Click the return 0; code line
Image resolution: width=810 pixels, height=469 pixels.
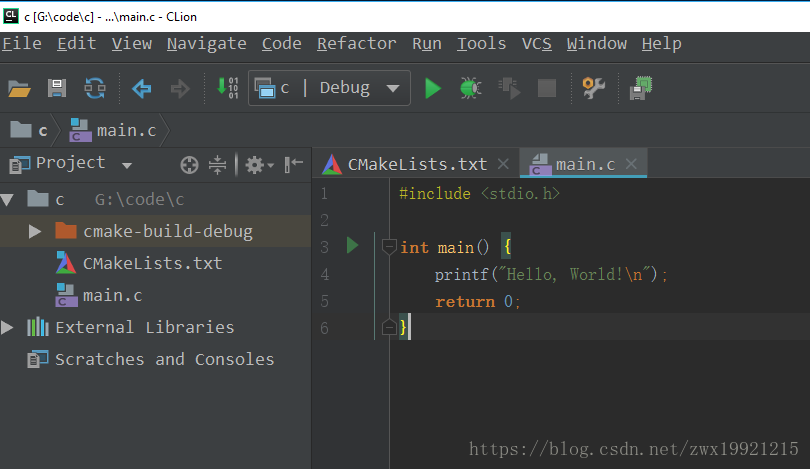477,302
